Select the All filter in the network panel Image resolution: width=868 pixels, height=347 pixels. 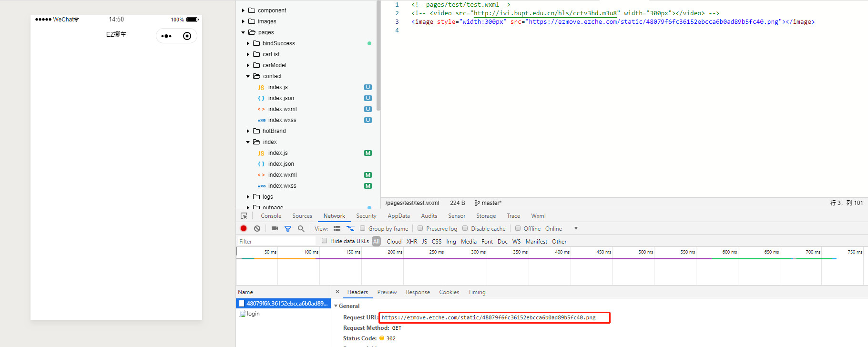[x=377, y=242]
